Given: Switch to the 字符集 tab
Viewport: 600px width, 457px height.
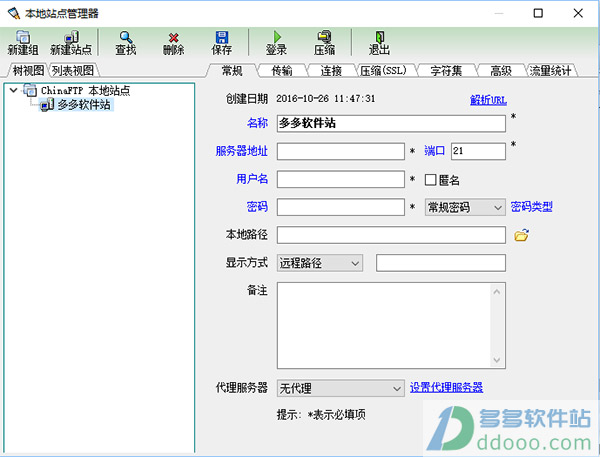Looking at the screenshot, I should point(446,71).
